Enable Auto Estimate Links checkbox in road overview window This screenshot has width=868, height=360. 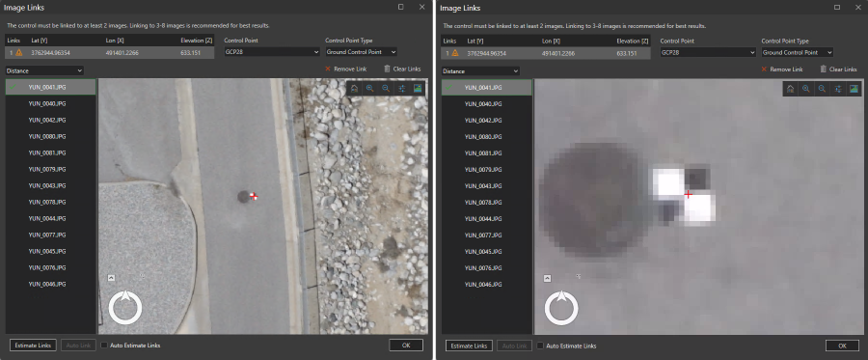(x=104, y=346)
